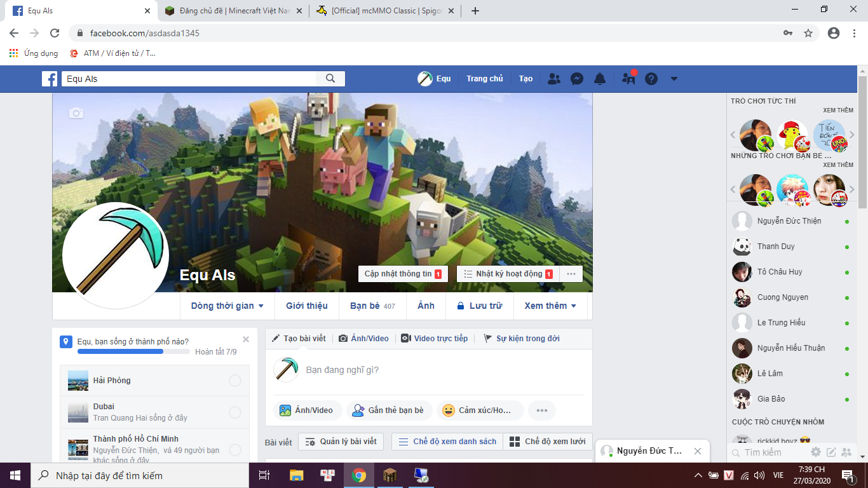
Task: Show hidden system tray icons
Action: 698,475
